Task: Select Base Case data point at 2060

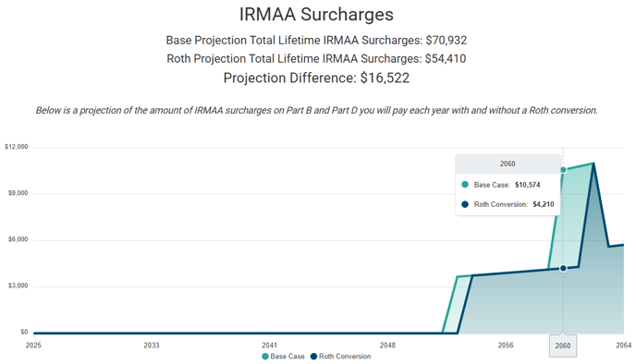Action: [x=563, y=170]
